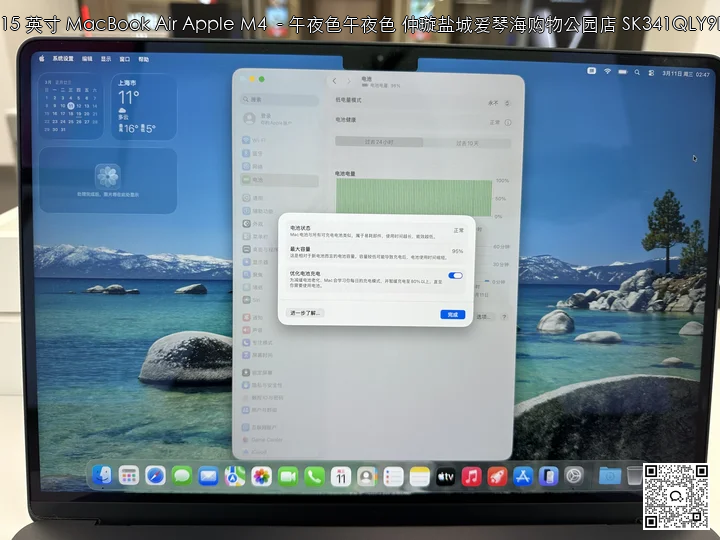Select 网络 in settings sidebar
Viewport: 720px width, 540px height.
[280, 166]
